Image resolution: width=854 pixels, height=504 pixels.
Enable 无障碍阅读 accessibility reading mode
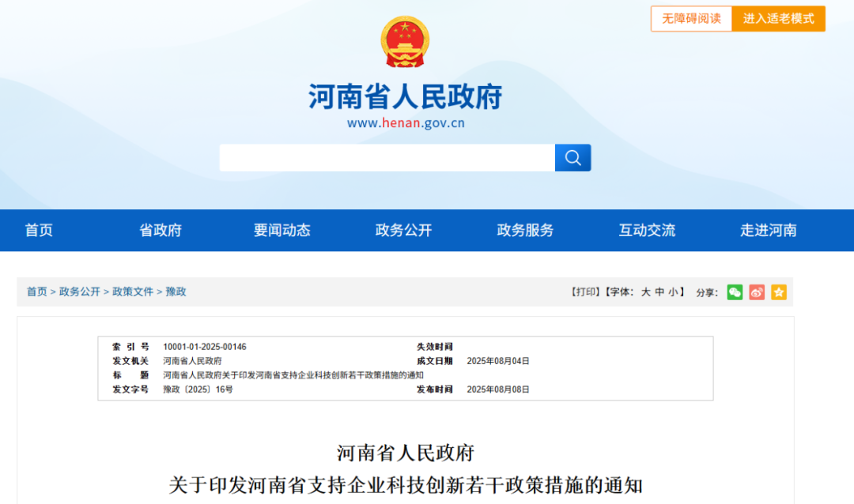click(691, 18)
